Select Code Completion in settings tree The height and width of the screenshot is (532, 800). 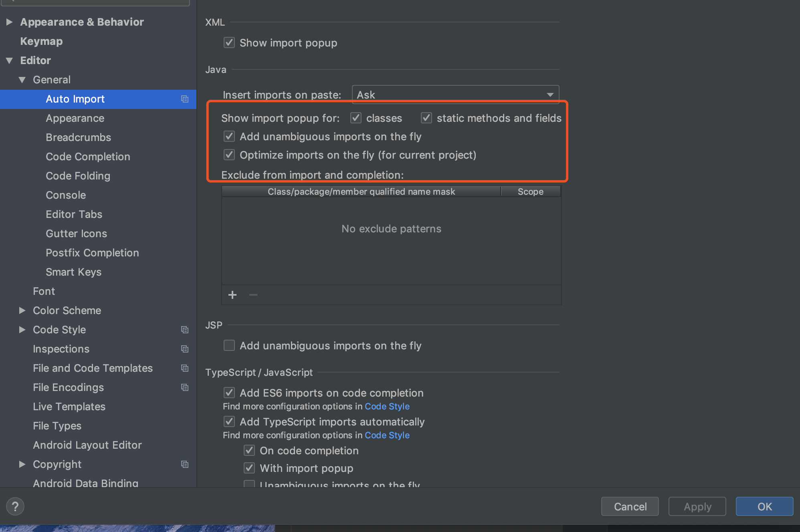coord(88,157)
